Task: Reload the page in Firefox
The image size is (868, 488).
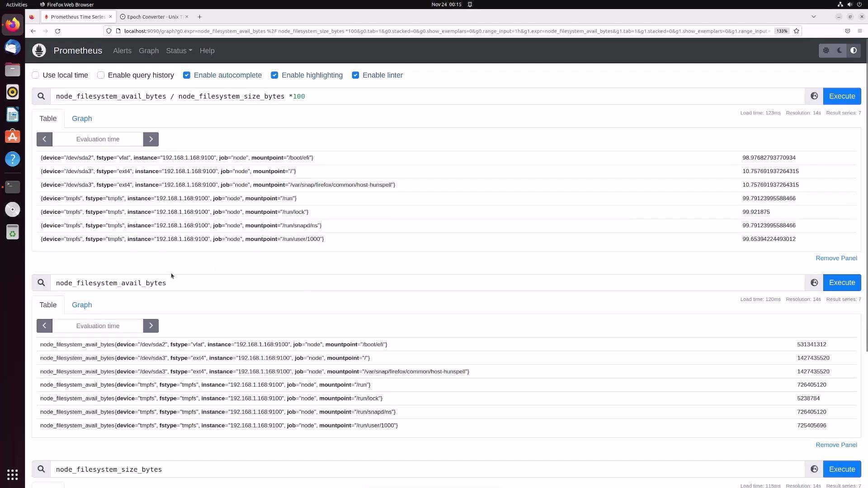Action: tap(57, 31)
